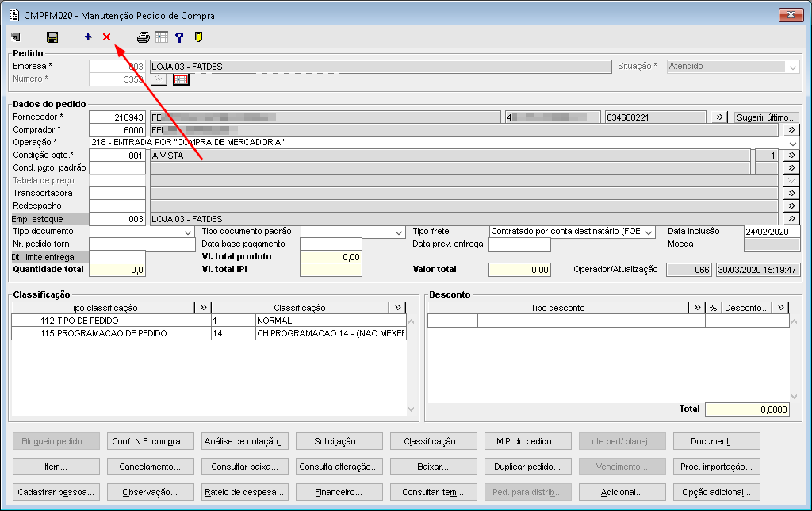The width and height of the screenshot is (812, 511).
Task: Click the Análise de cotação... button
Action: coord(245,441)
